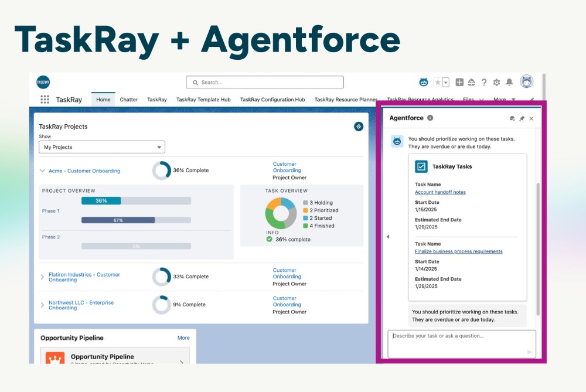
Task: Pin the Agentforce panel
Action: (x=523, y=118)
